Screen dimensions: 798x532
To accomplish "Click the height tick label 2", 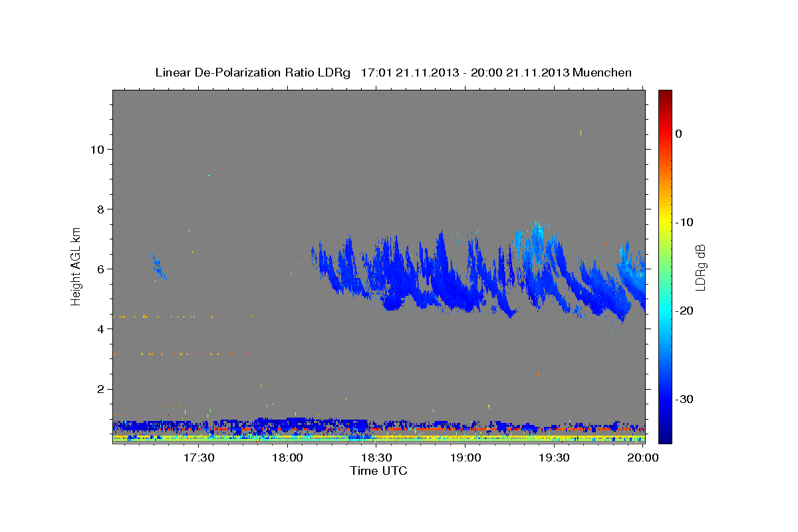I will (100, 389).
